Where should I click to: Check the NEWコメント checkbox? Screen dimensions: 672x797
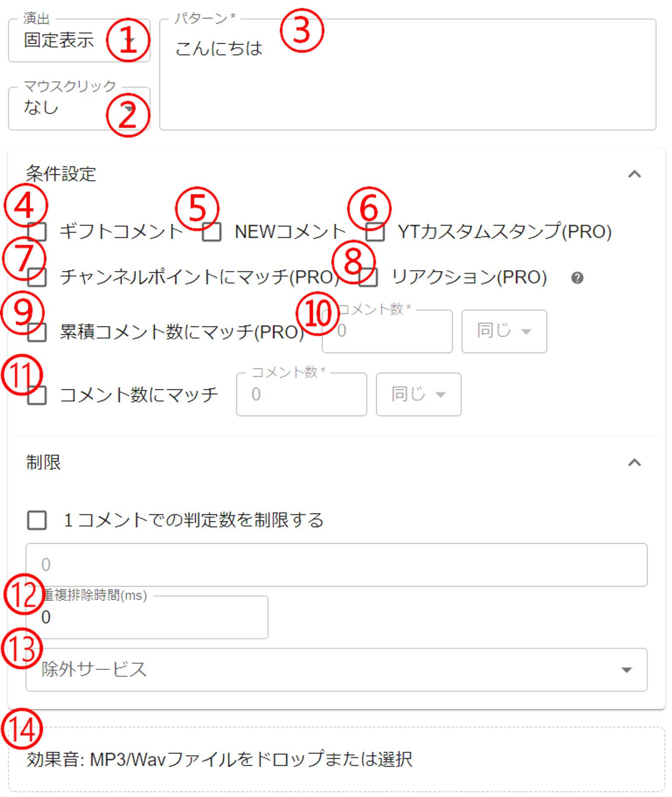click(x=212, y=232)
